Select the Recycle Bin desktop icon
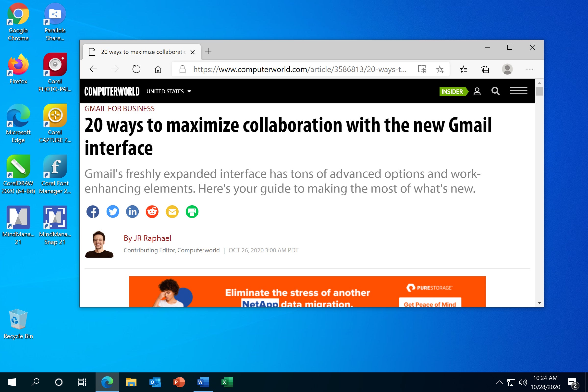The image size is (588, 392). point(18,324)
